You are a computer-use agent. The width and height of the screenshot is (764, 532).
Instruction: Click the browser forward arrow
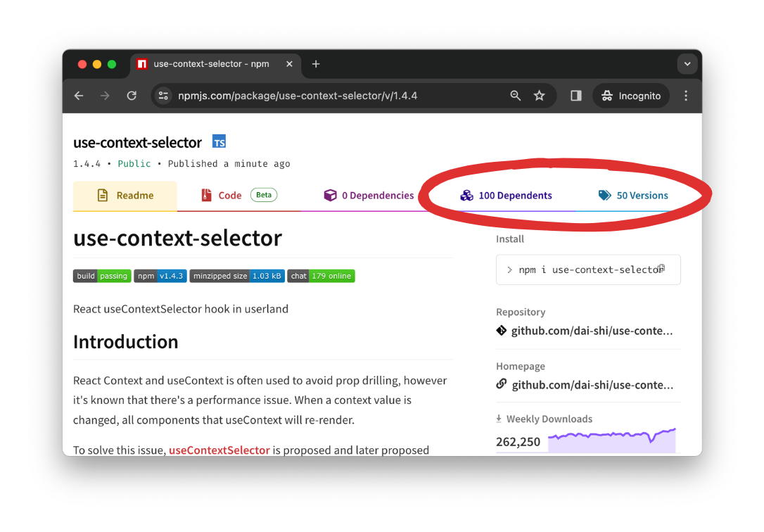point(105,96)
